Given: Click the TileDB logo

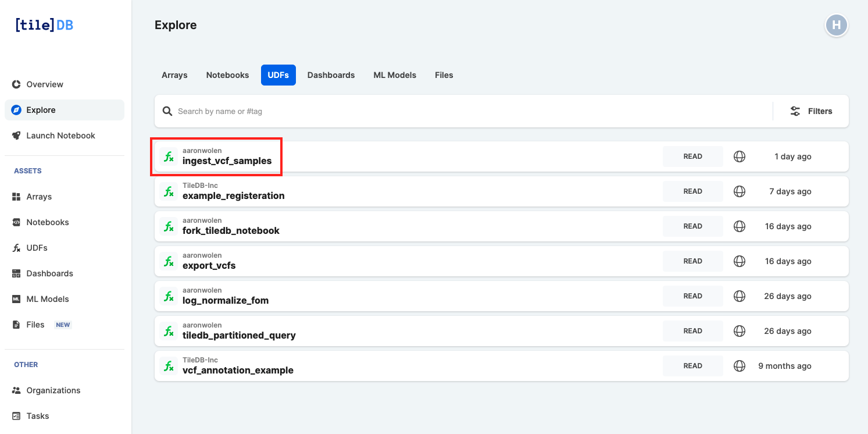Looking at the screenshot, I should pos(44,25).
